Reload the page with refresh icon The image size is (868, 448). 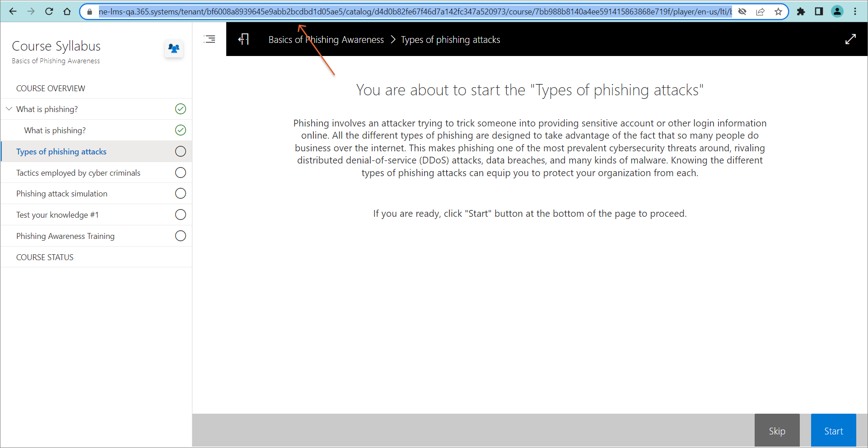(49, 12)
